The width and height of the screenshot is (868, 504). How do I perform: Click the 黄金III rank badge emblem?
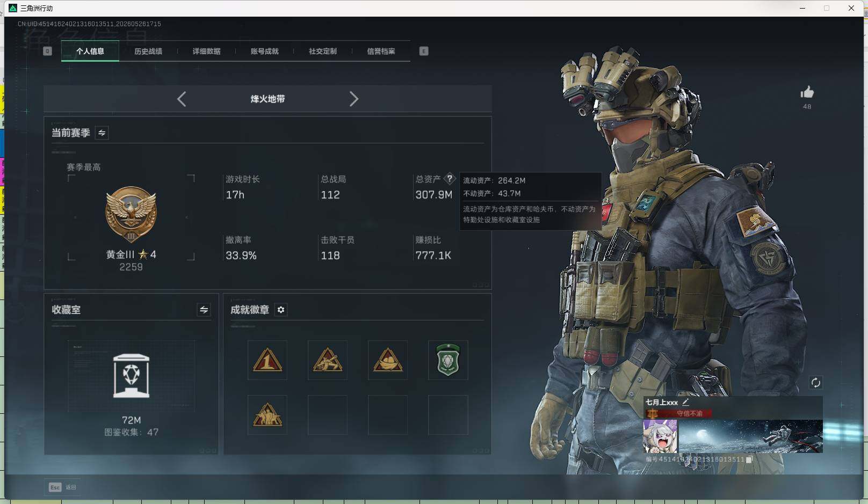[131, 215]
